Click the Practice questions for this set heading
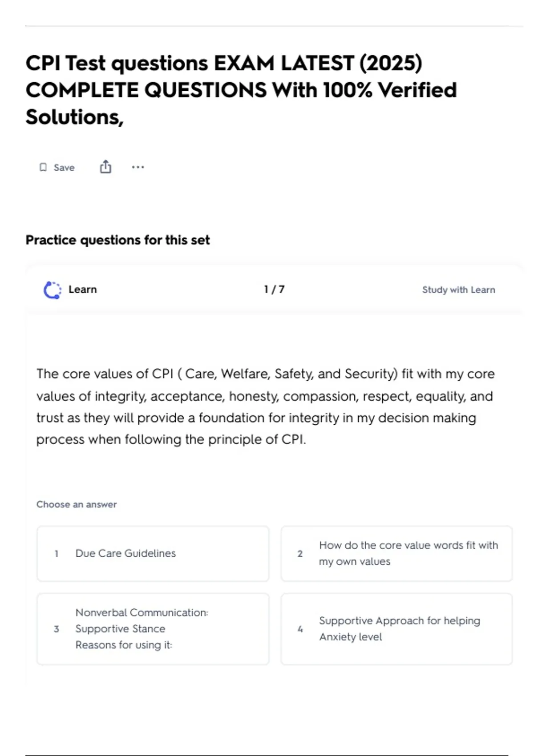The height and width of the screenshot is (756, 534). pyautogui.click(x=117, y=240)
